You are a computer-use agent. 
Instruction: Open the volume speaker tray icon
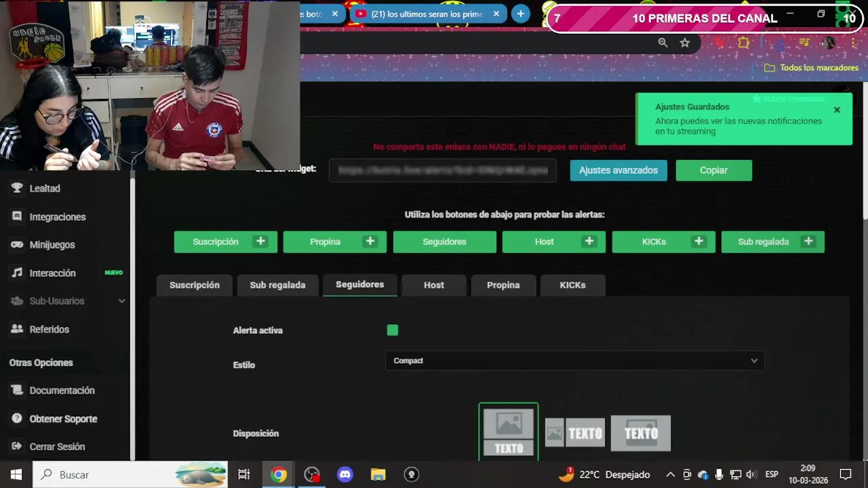tap(751, 474)
